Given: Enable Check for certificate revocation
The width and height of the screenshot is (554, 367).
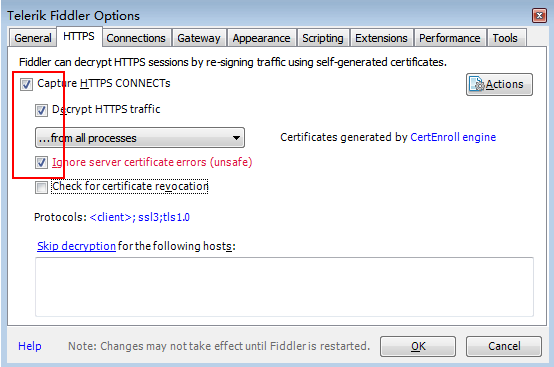Looking at the screenshot, I should 41,187.
